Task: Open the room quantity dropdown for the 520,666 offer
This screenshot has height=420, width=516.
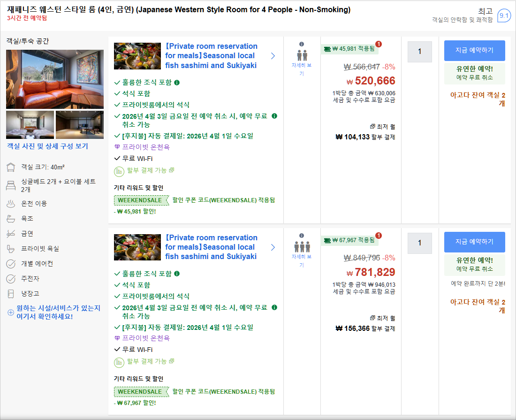Action: click(419, 52)
